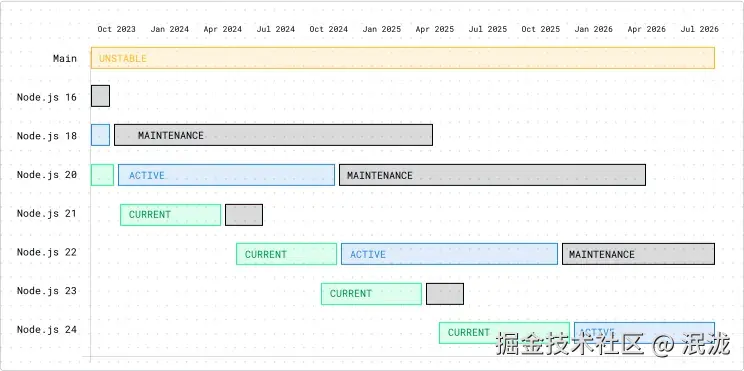744x371 pixels.
Task: Select Node.js 20 ACTIVE bar
Action: pyautogui.click(x=226, y=175)
